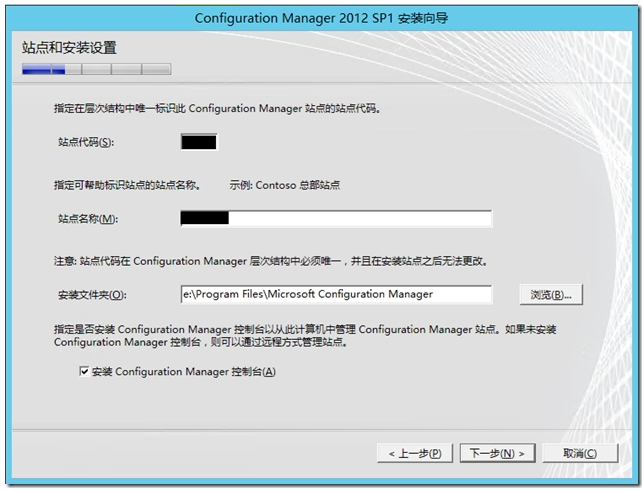Click the 站点代码 input field
This screenshot has width=644, height=491.
point(198,142)
